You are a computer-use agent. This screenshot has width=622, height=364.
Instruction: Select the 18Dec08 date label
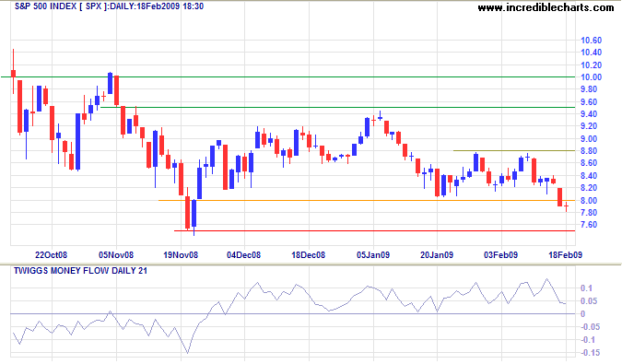pyautogui.click(x=308, y=254)
